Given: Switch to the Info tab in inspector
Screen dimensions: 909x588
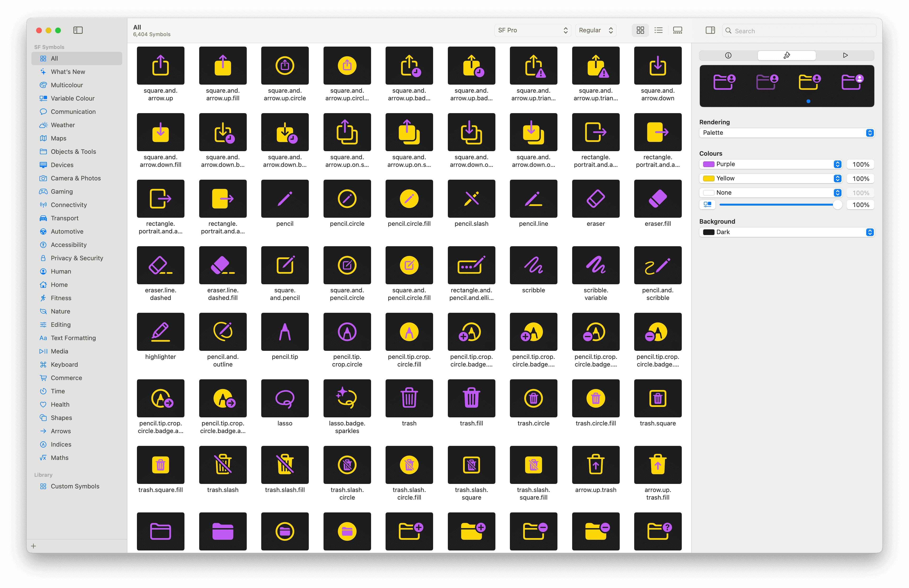Looking at the screenshot, I should point(728,55).
